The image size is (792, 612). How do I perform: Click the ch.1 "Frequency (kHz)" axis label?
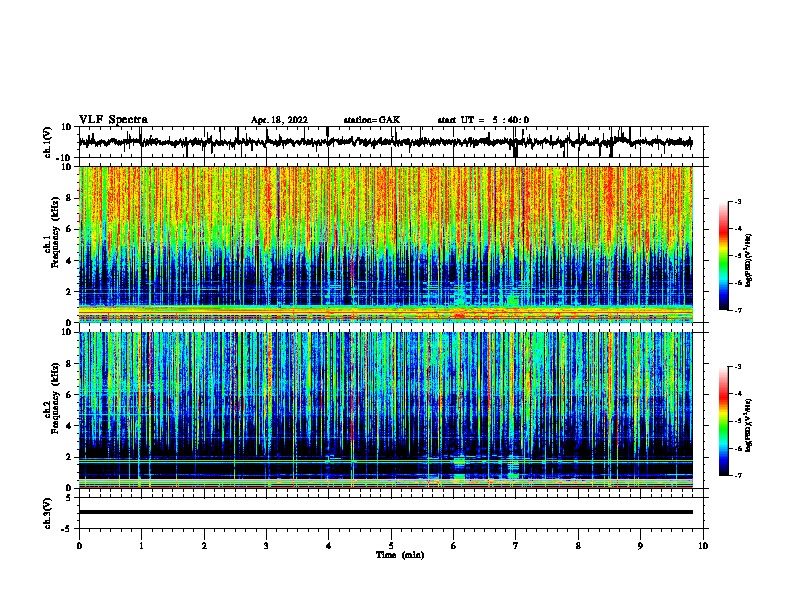pos(55,233)
